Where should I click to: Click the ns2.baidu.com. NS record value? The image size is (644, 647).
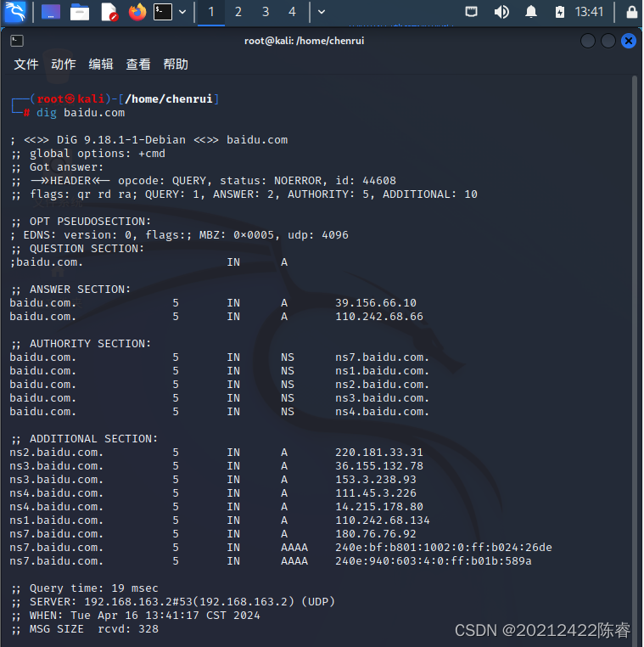pyautogui.click(x=382, y=385)
